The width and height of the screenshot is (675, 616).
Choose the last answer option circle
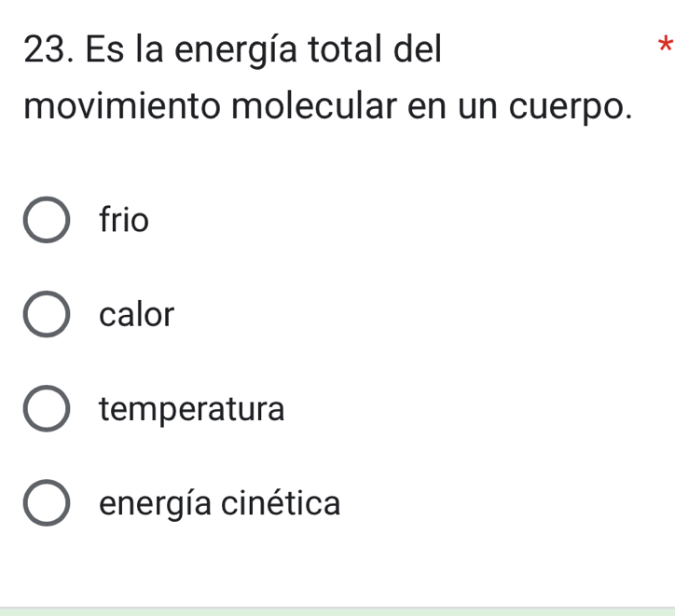pyautogui.click(x=46, y=504)
